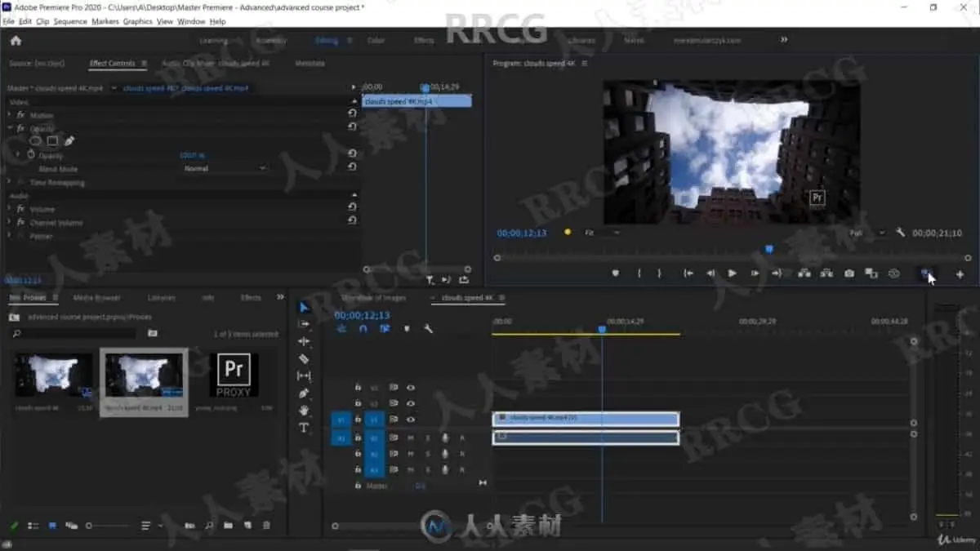The width and height of the screenshot is (980, 551).
Task: Select the Pen tool in timeline toolbox
Action: [304, 393]
